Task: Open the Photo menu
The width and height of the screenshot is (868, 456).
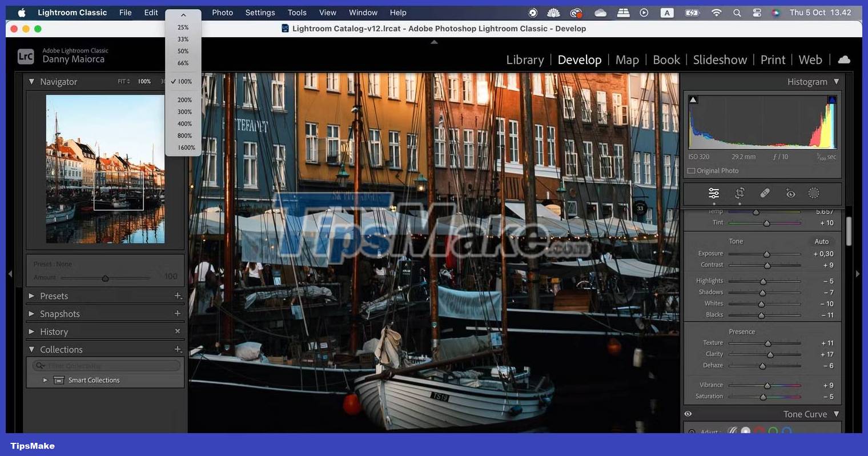Action: (x=222, y=12)
